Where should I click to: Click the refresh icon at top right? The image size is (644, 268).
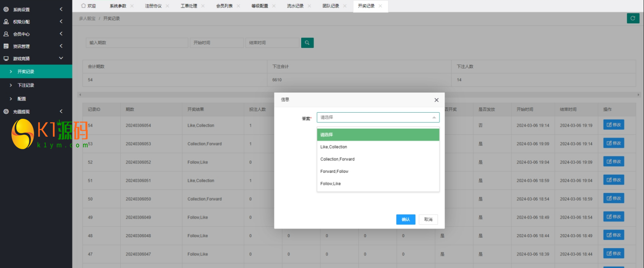pyautogui.click(x=633, y=18)
